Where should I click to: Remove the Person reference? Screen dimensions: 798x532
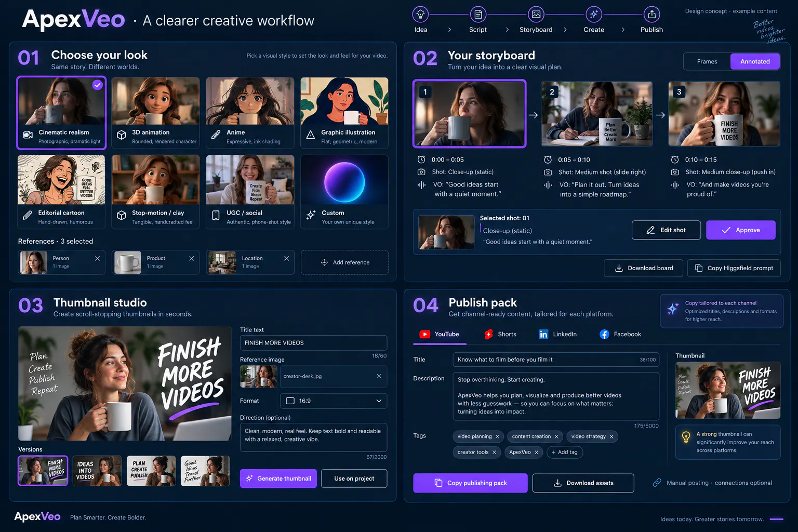point(97,258)
